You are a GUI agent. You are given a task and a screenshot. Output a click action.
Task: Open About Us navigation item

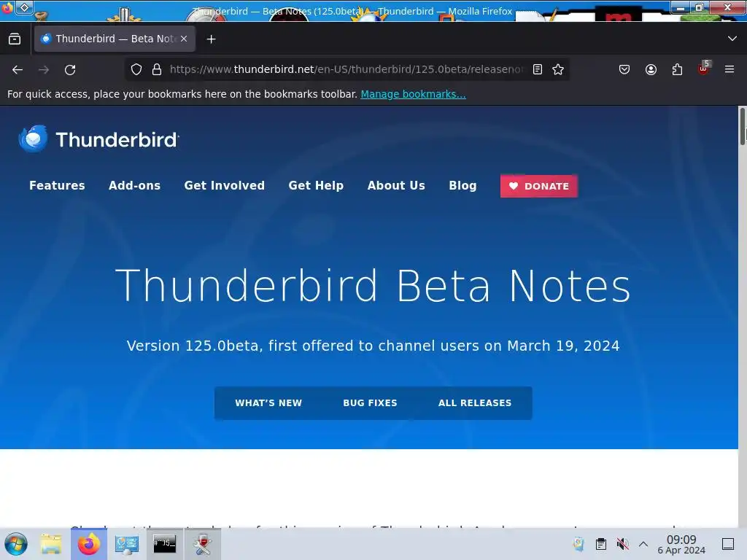pyautogui.click(x=396, y=186)
